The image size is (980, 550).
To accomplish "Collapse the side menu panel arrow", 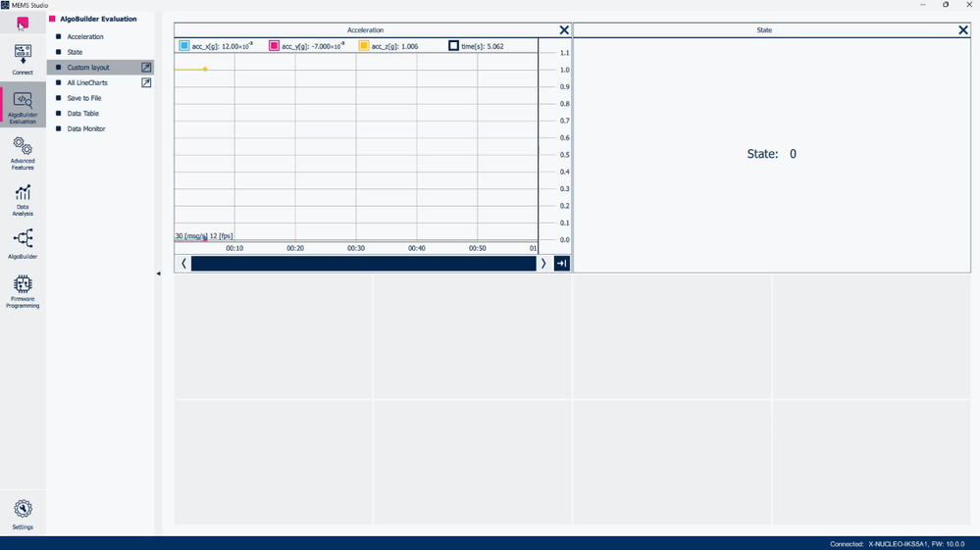I will point(158,274).
